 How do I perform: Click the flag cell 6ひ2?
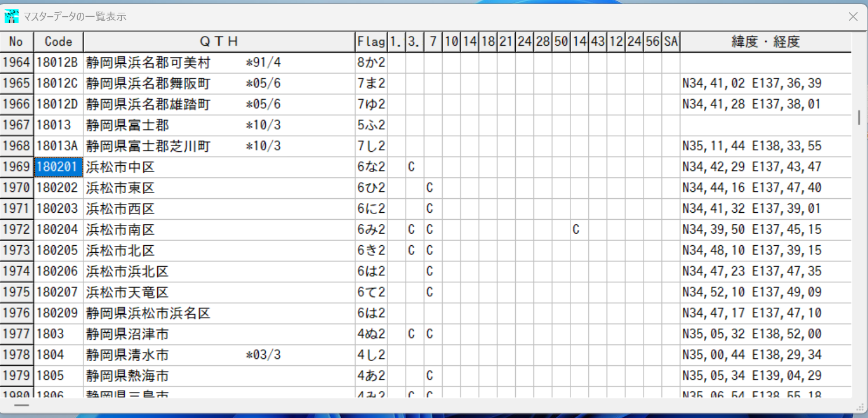(x=371, y=188)
